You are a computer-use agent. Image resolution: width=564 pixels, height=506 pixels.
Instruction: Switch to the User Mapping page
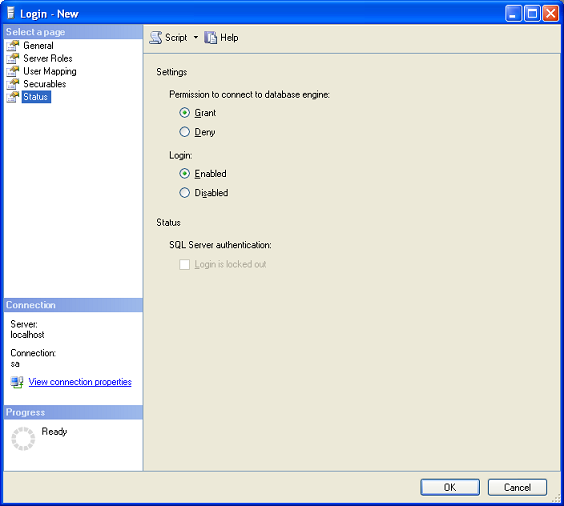[x=50, y=71]
